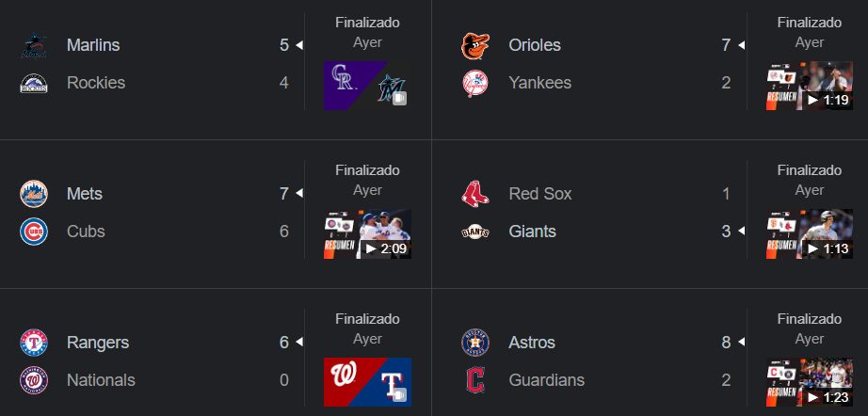
Task: Click the Yankees team logo
Action: coord(475,83)
